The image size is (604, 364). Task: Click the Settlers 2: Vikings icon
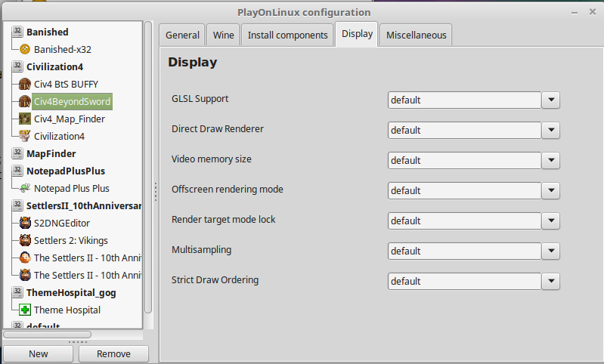(x=25, y=240)
